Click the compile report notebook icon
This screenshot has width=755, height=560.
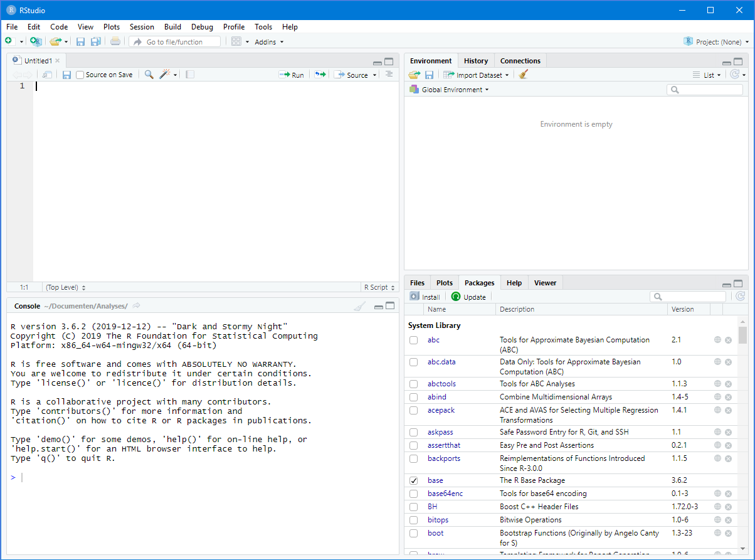190,75
